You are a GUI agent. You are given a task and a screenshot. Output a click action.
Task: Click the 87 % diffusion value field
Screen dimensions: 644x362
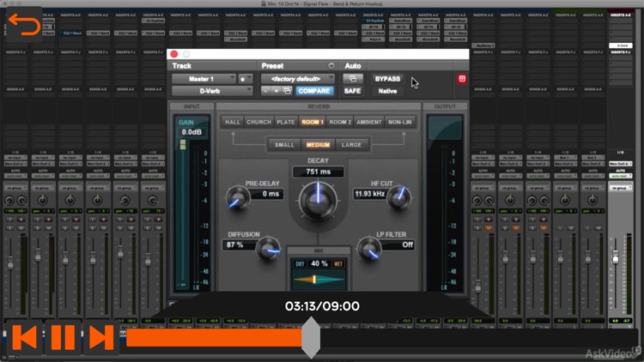239,245
